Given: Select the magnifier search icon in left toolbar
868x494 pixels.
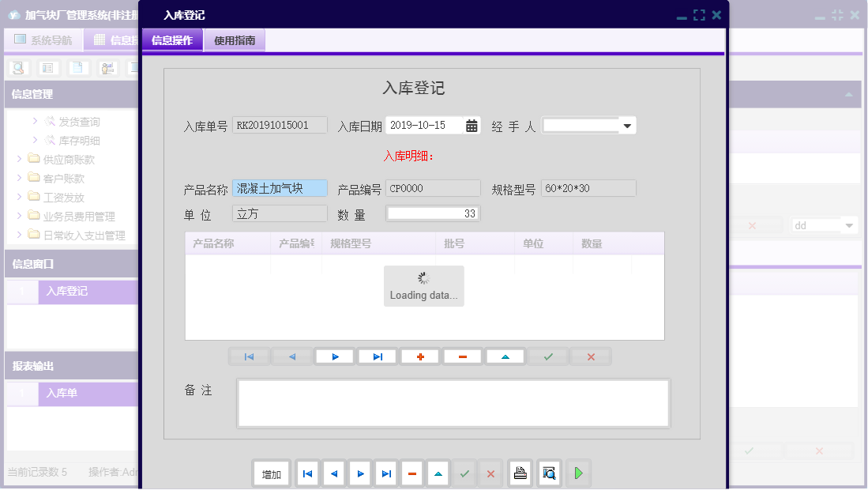Looking at the screenshot, I should (x=17, y=68).
